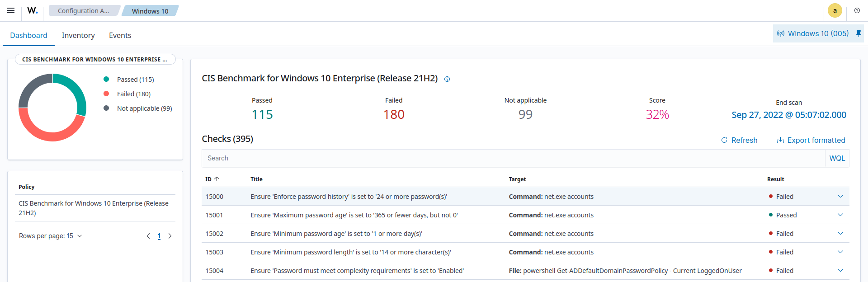Expand check 15003 row details
868x282 pixels.
pyautogui.click(x=840, y=252)
